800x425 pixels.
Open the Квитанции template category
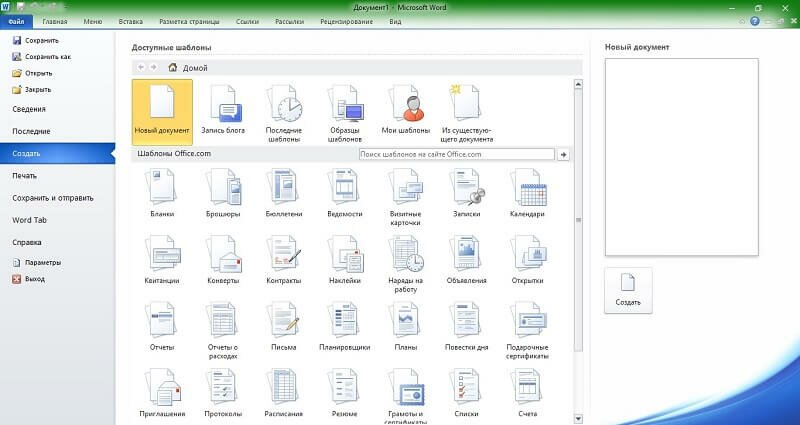pos(162,259)
